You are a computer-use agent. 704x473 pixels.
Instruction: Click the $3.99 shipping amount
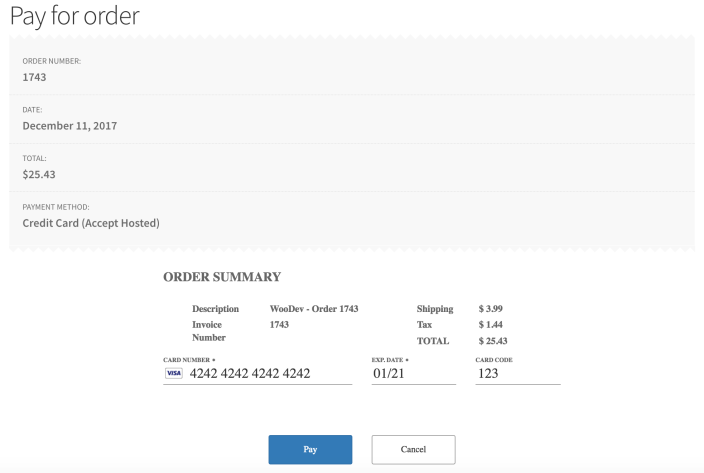tap(490, 309)
